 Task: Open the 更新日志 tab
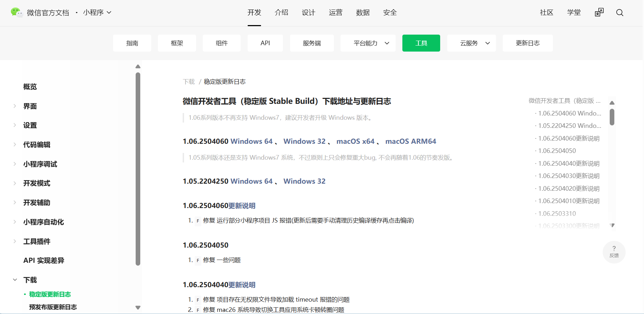528,43
